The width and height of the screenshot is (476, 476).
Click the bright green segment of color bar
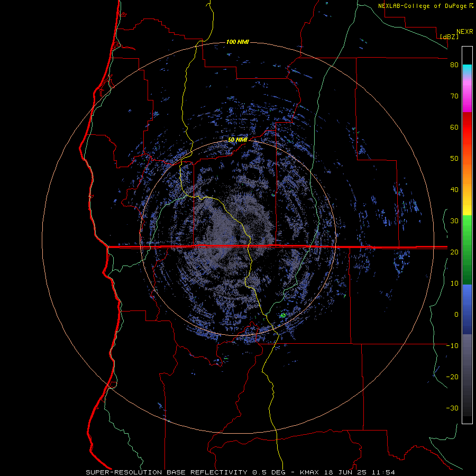pyautogui.click(x=467, y=225)
